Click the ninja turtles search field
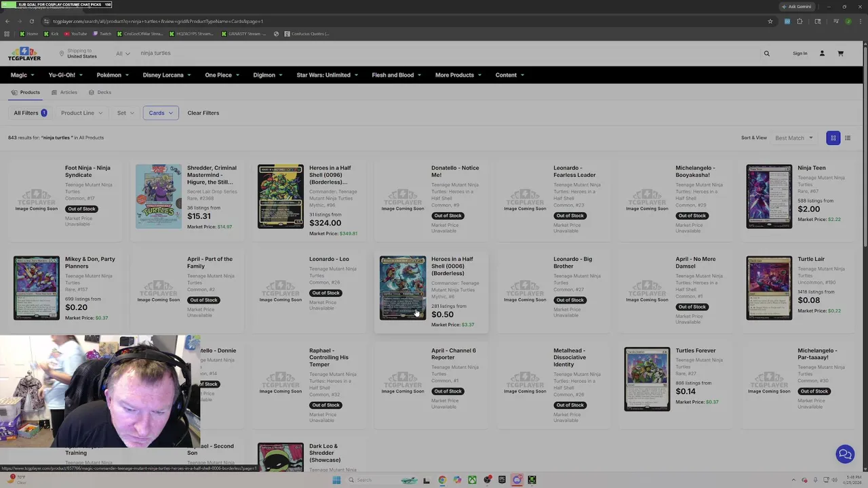This screenshot has height=488, width=868. coord(448,54)
